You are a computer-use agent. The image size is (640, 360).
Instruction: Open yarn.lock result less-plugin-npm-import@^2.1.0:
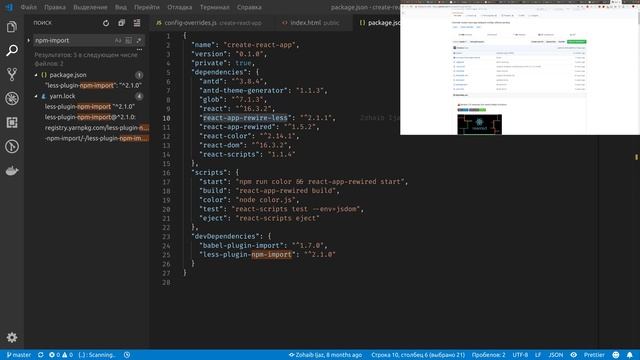90,117
